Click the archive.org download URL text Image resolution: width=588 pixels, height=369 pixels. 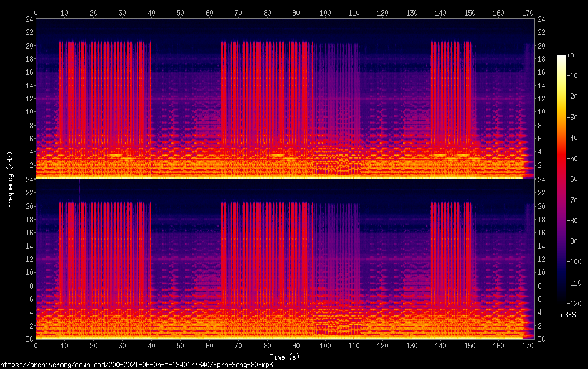(x=136, y=365)
